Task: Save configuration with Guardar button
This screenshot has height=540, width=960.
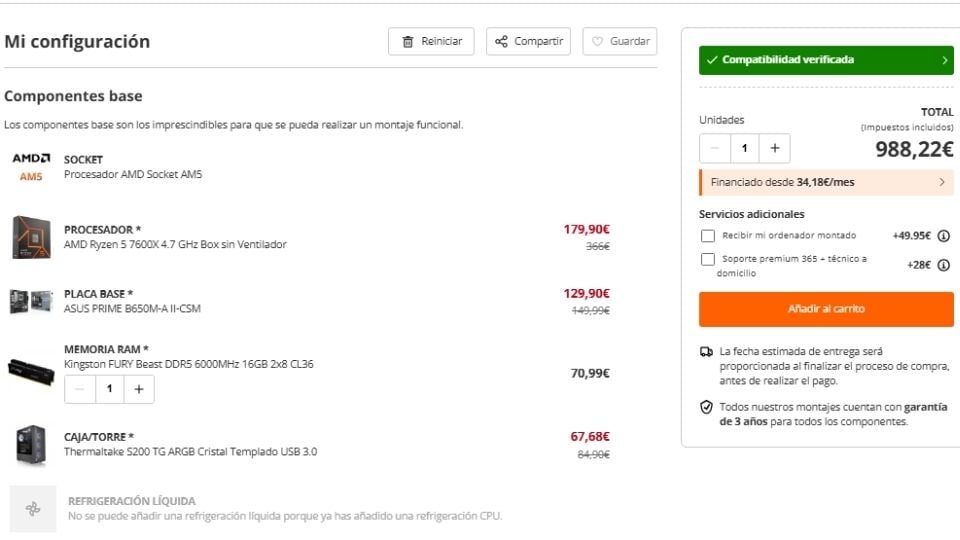Action: pyautogui.click(x=620, y=41)
